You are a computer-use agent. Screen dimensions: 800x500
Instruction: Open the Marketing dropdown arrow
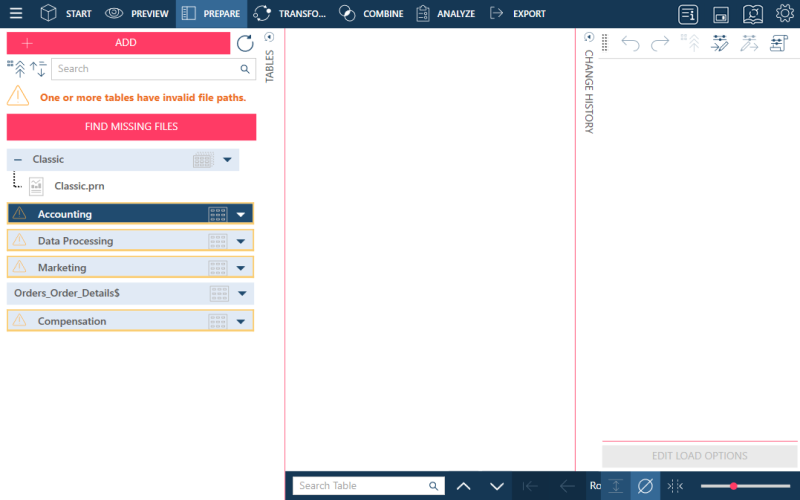coord(241,268)
